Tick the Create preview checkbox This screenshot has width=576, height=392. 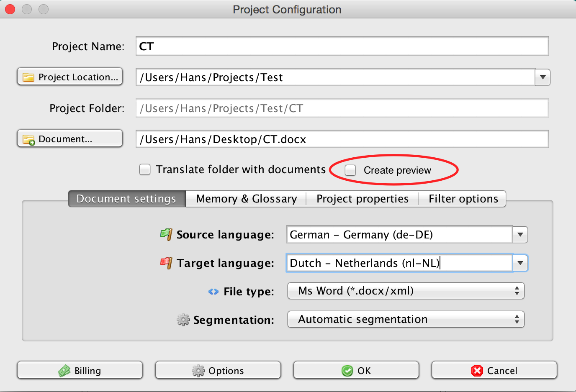click(350, 170)
